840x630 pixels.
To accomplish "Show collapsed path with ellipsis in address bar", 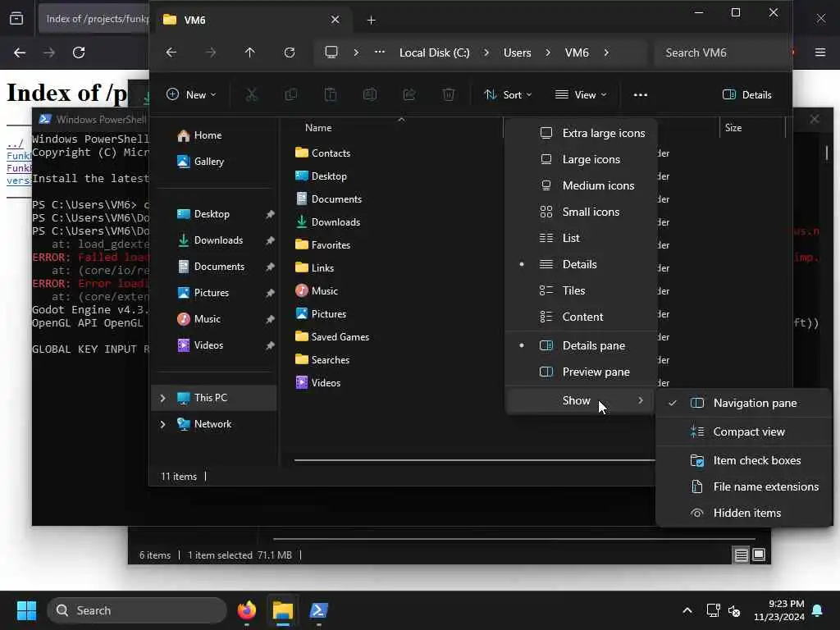I will 380,52.
